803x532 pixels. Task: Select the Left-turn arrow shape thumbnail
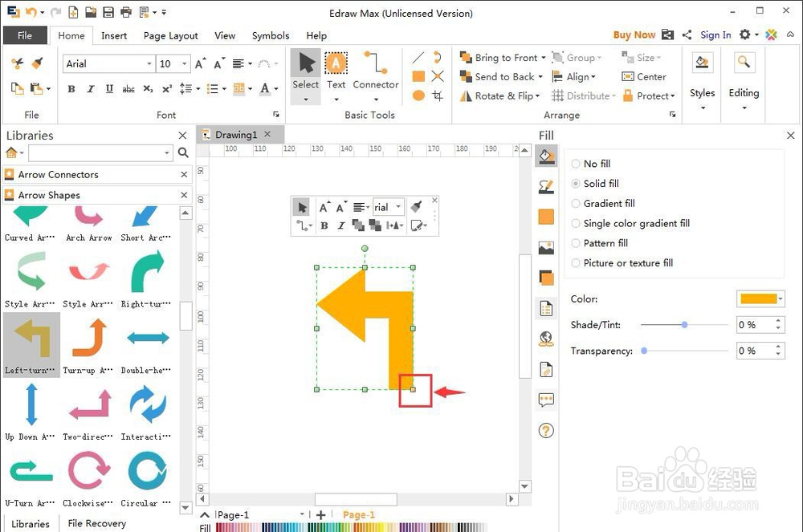coord(31,344)
